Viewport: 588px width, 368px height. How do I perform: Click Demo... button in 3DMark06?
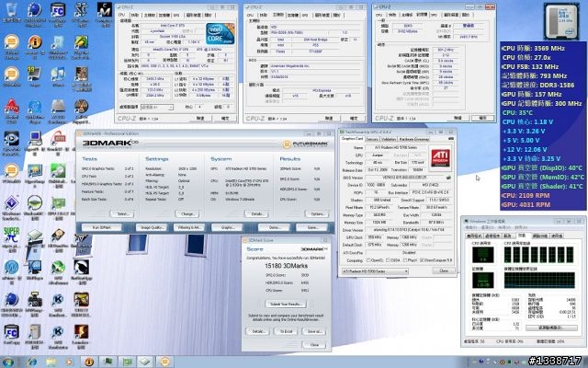tap(274, 227)
